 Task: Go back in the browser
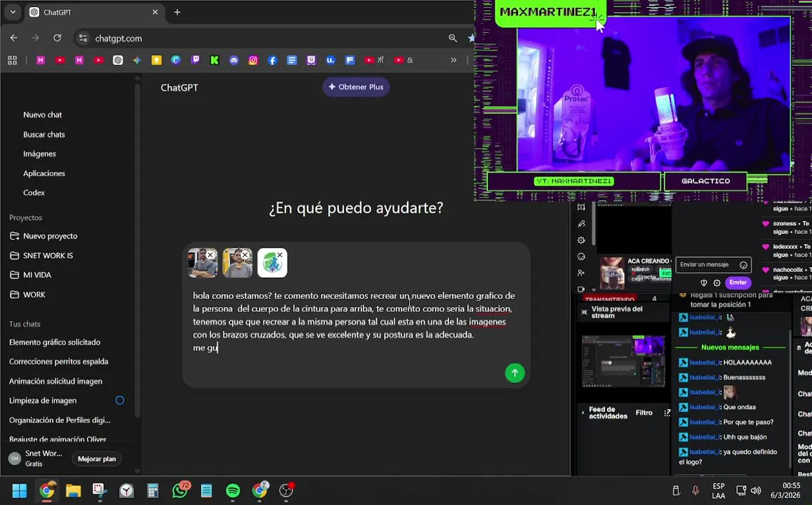click(14, 38)
